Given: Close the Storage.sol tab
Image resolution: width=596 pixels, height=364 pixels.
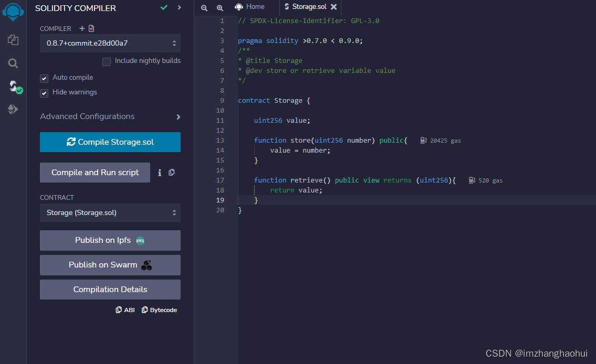Looking at the screenshot, I should coord(334,7).
